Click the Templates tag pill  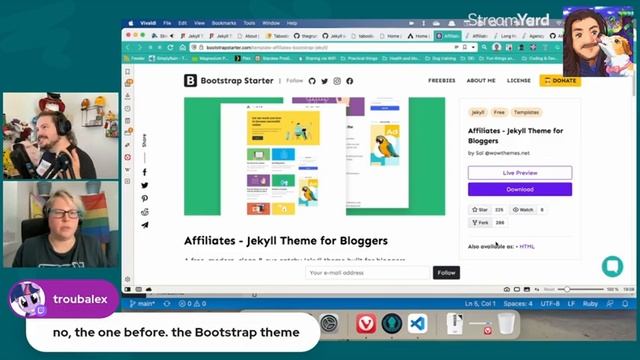pos(526,112)
